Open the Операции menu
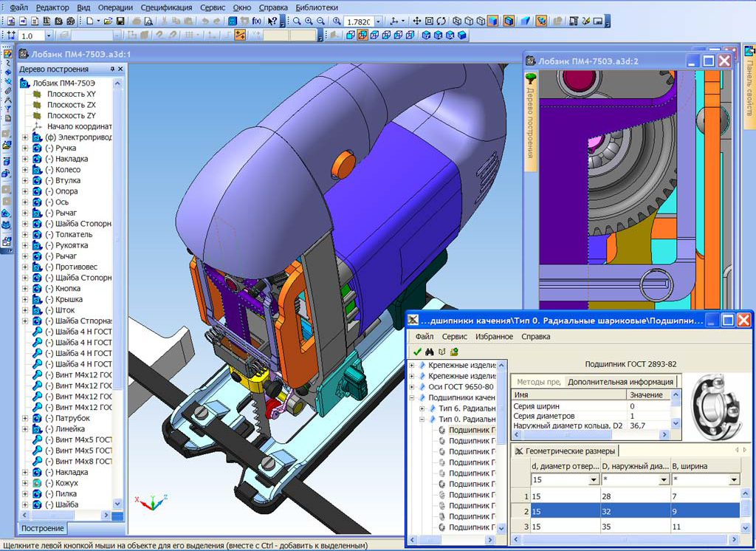Viewport: 756px width, 551px height. pyautogui.click(x=114, y=7)
